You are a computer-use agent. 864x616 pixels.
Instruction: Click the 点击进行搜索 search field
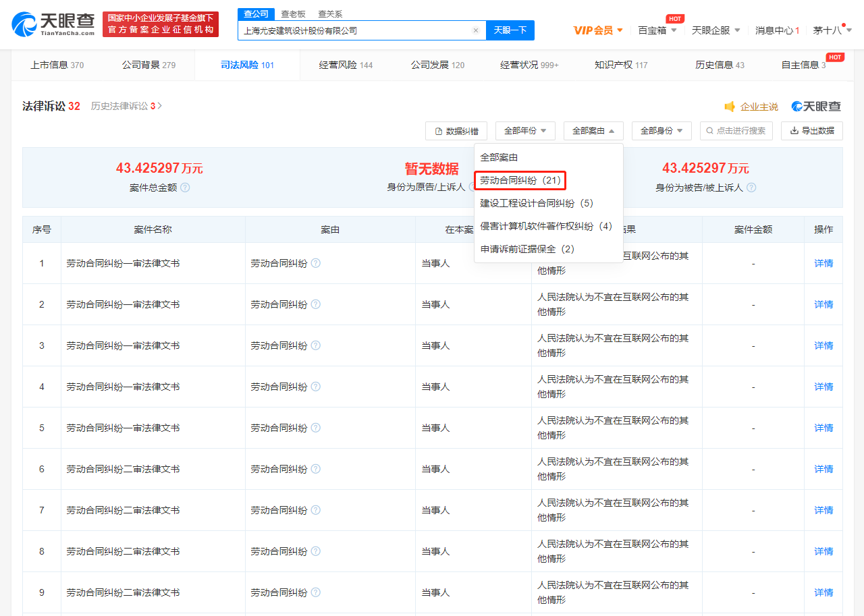736,131
